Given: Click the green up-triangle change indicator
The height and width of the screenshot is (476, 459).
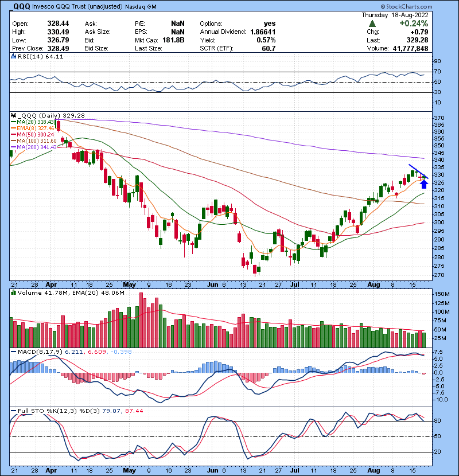Looking at the screenshot, I should (372, 24).
